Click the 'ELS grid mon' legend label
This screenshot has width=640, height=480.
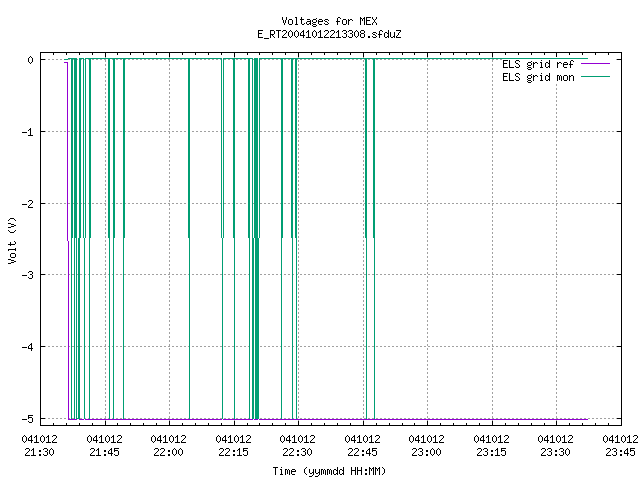(538, 77)
